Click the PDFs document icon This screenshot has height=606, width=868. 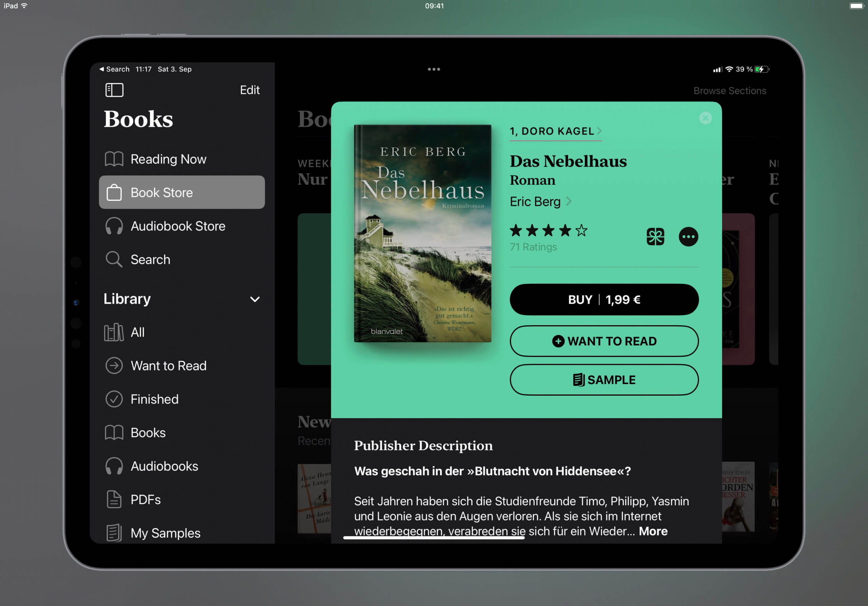click(114, 499)
